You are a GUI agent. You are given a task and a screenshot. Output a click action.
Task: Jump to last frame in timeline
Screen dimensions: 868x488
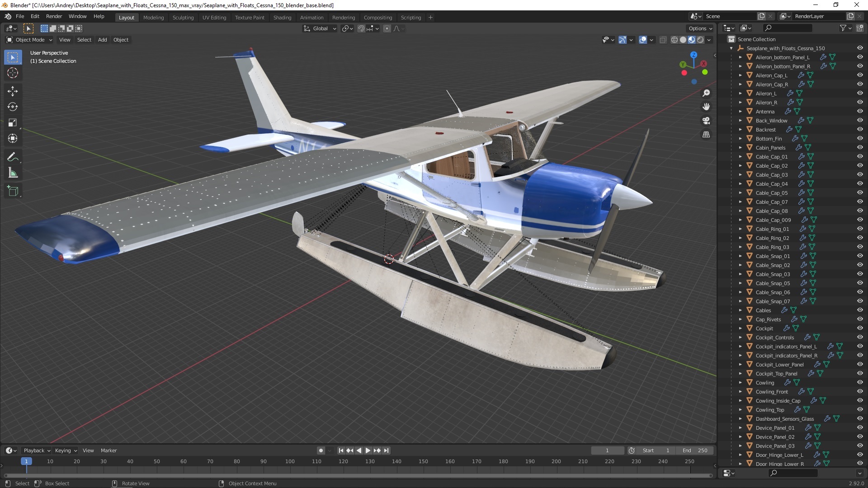click(387, 450)
